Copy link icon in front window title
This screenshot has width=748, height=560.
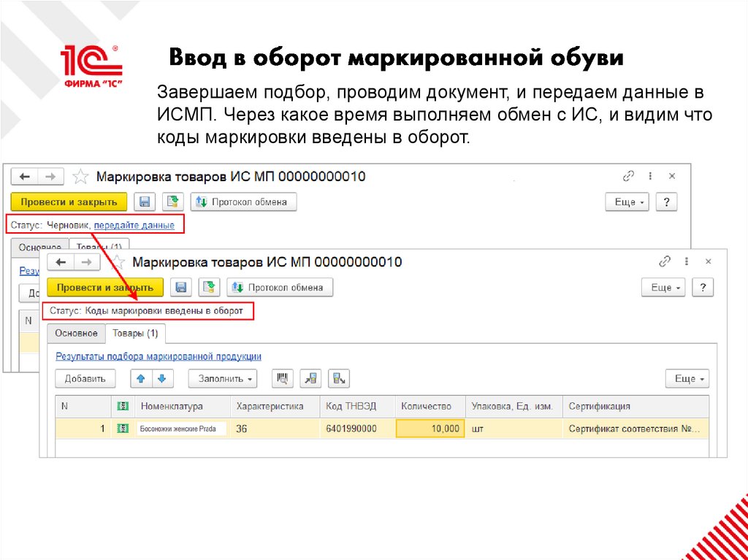(x=665, y=261)
